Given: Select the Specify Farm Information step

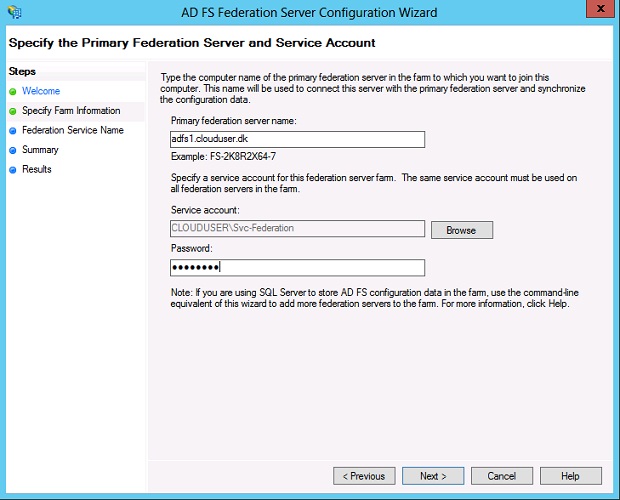Looking at the screenshot, I should [x=71, y=111].
